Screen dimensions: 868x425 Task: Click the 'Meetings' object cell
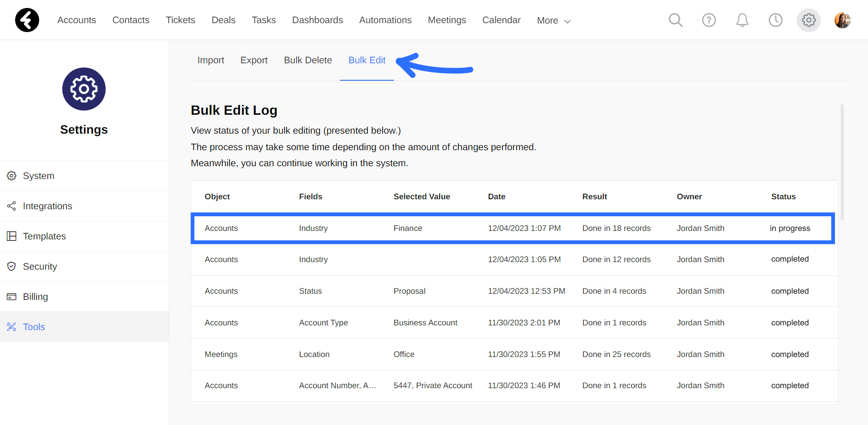(221, 354)
